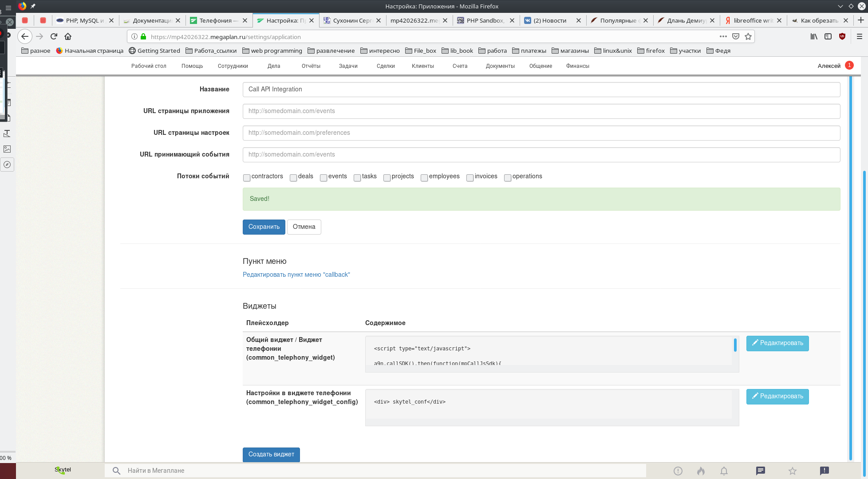
Task: Click the exclamation speech bubble icon
Action: 824,471
